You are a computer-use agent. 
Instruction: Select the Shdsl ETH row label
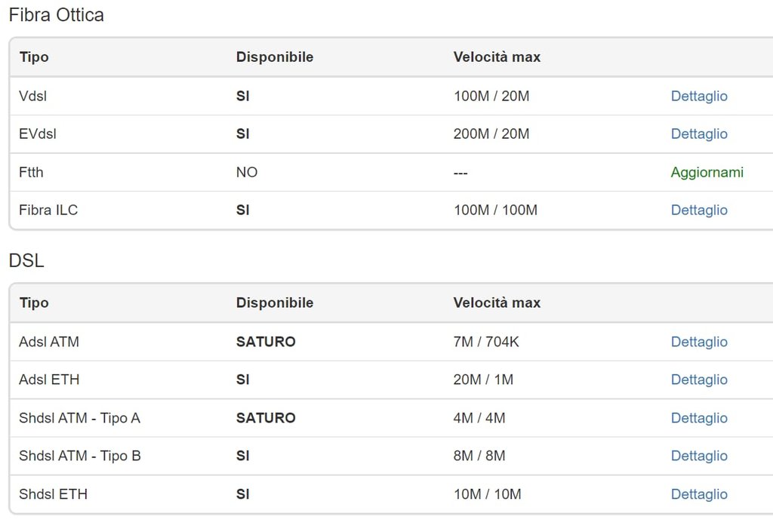click(x=53, y=494)
